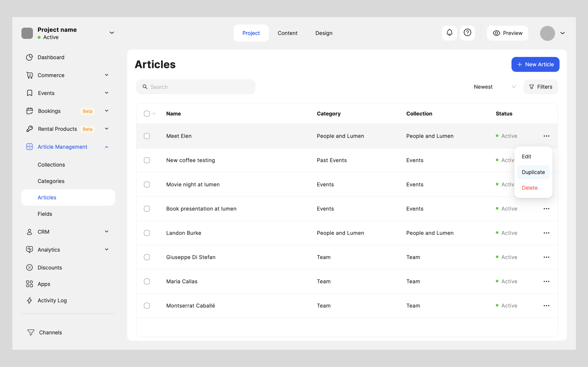Open the Filters button
This screenshot has height=367, width=588.
click(541, 87)
